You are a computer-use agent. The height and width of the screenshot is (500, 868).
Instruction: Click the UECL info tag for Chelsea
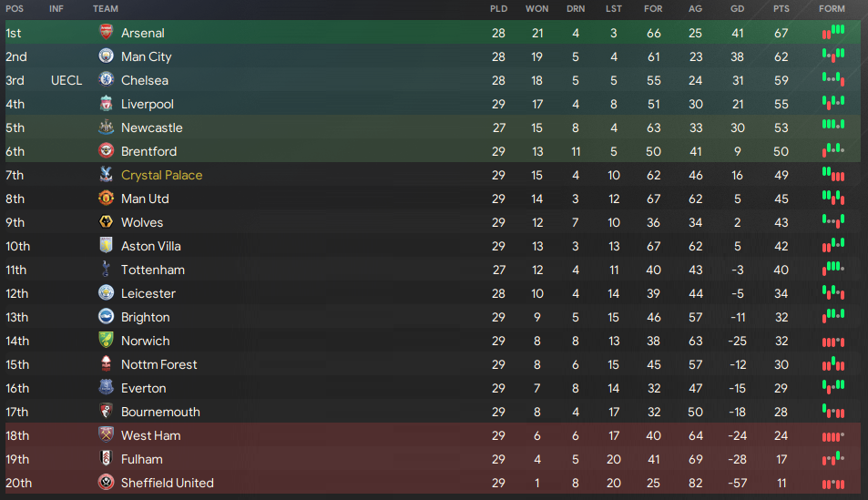pos(66,80)
